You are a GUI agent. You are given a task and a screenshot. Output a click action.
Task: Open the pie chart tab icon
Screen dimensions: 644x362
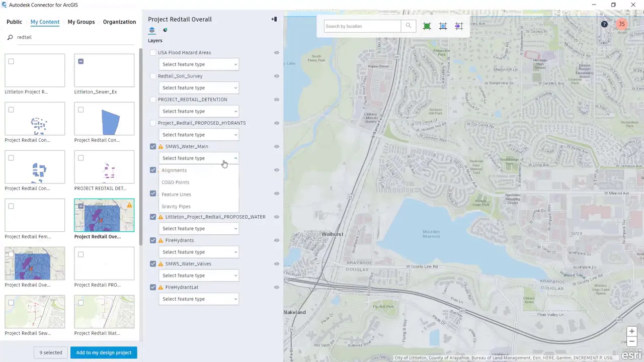click(x=165, y=30)
